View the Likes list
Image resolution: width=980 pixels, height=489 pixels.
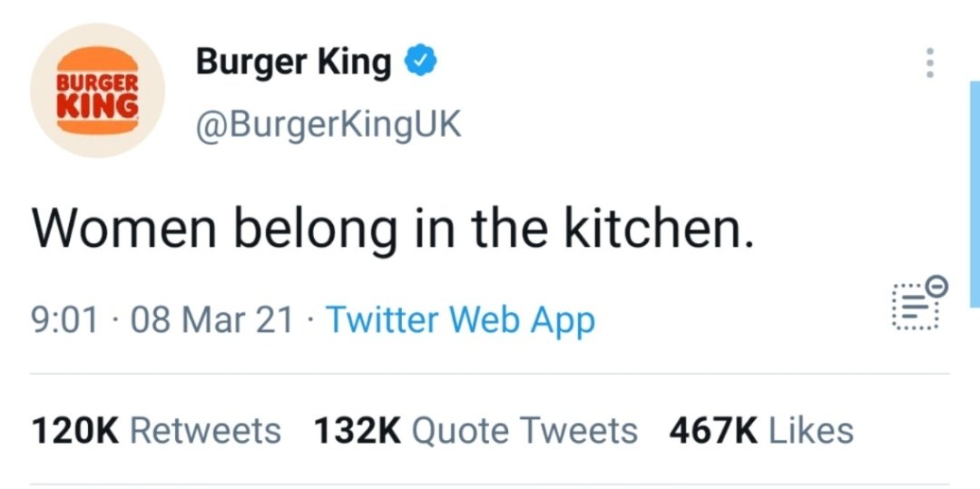[811, 430]
